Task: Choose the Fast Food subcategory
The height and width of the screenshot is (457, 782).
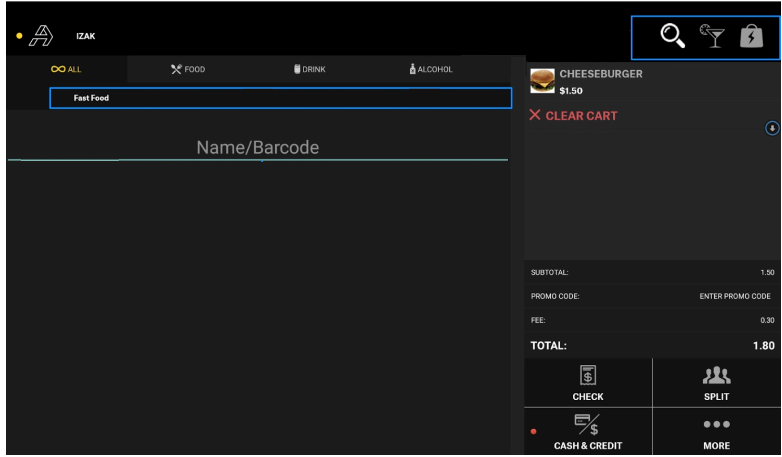Action: point(280,98)
